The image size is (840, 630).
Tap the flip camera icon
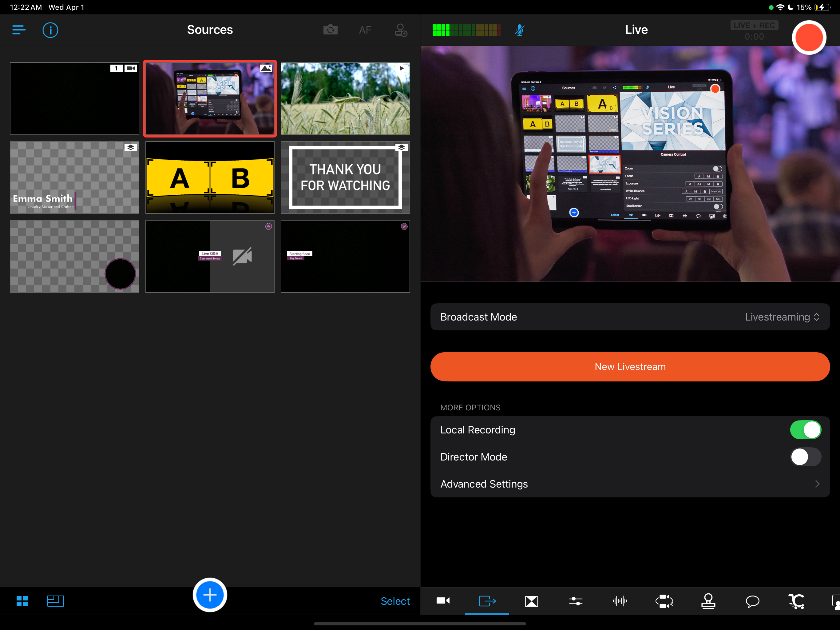click(x=330, y=30)
